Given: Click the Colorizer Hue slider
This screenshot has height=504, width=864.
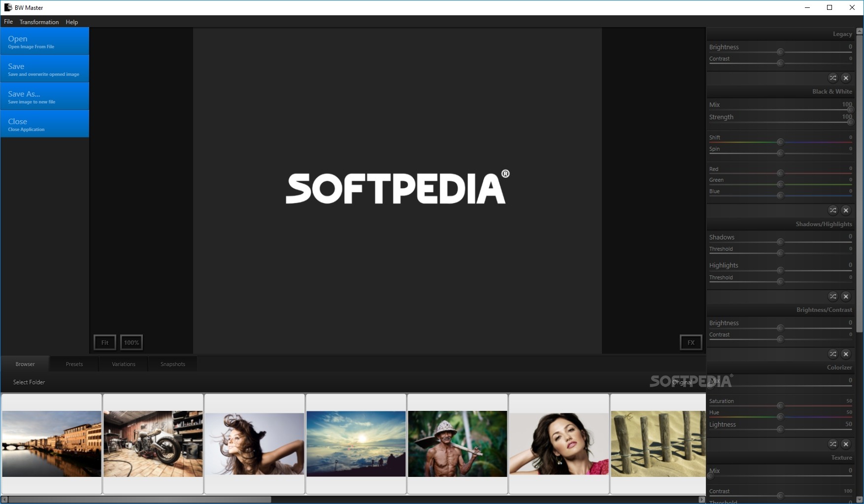Looking at the screenshot, I should [x=780, y=417].
